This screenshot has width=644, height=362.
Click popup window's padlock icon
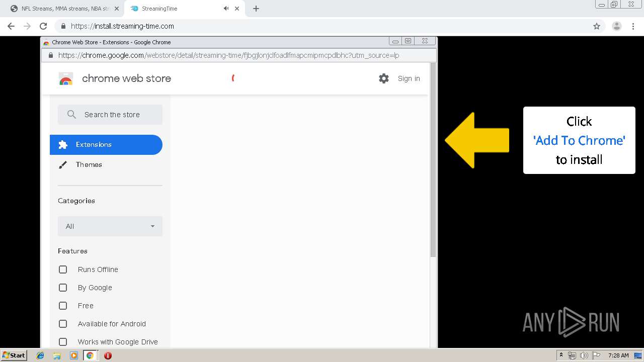pyautogui.click(x=51, y=55)
